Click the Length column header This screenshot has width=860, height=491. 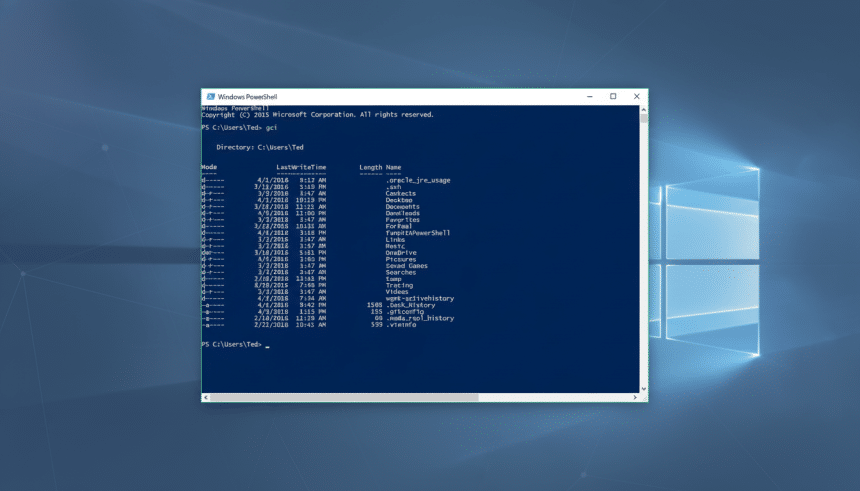pyautogui.click(x=370, y=167)
